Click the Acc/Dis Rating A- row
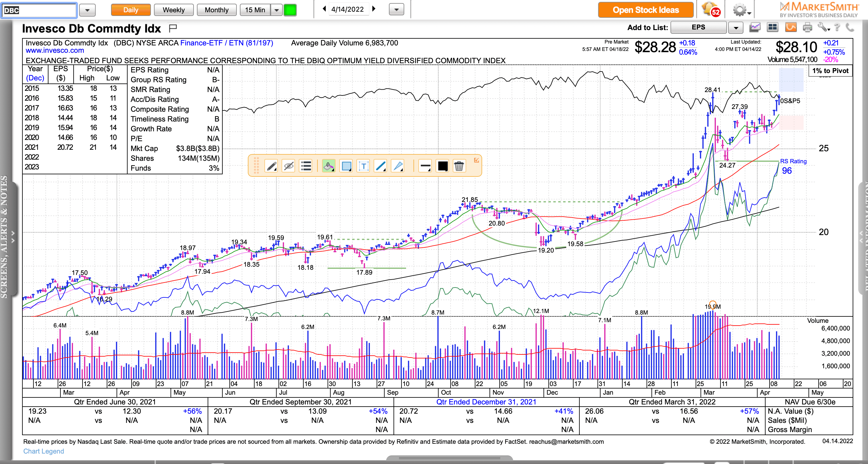 pos(175,99)
